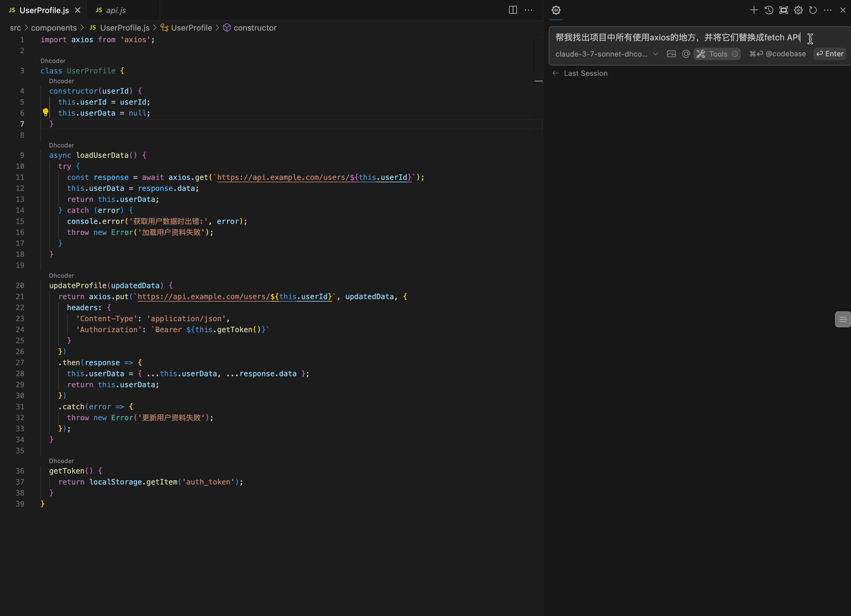The image size is (851, 616).
Task: Open UserProfile.js breadcrumb item
Action: 119,28
